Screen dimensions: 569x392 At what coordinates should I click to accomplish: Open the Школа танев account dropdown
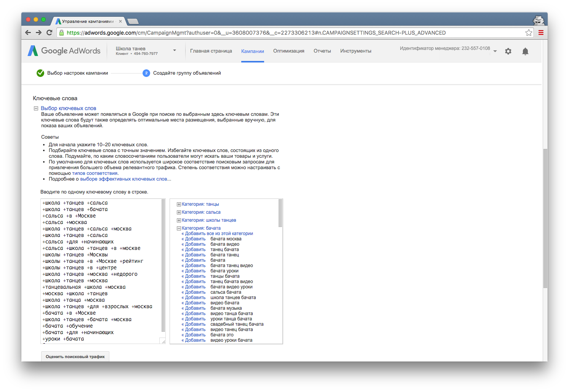[175, 50]
